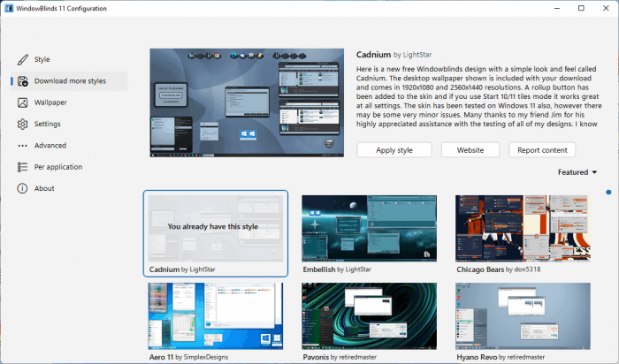Click the WindowBlinds app icon in title bar
Screen dimensions: 619x364
pos(8,8)
